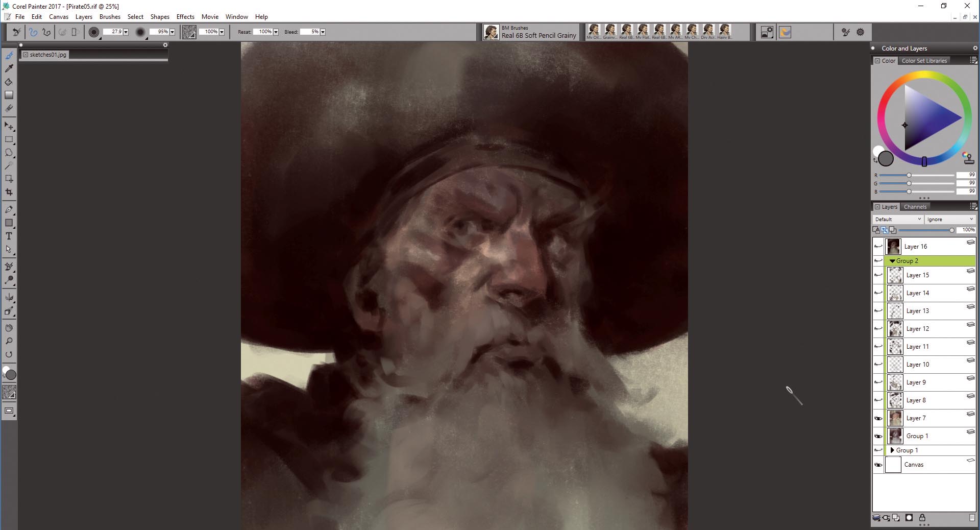Image resolution: width=980 pixels, height=530 pixels.
Task: Switch to the Channels tab
Action: pos(915,207)
